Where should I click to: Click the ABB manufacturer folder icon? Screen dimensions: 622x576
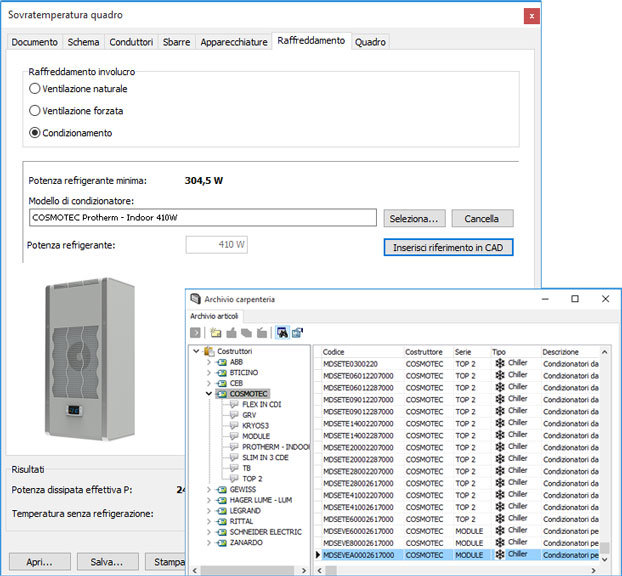[221, 362]
